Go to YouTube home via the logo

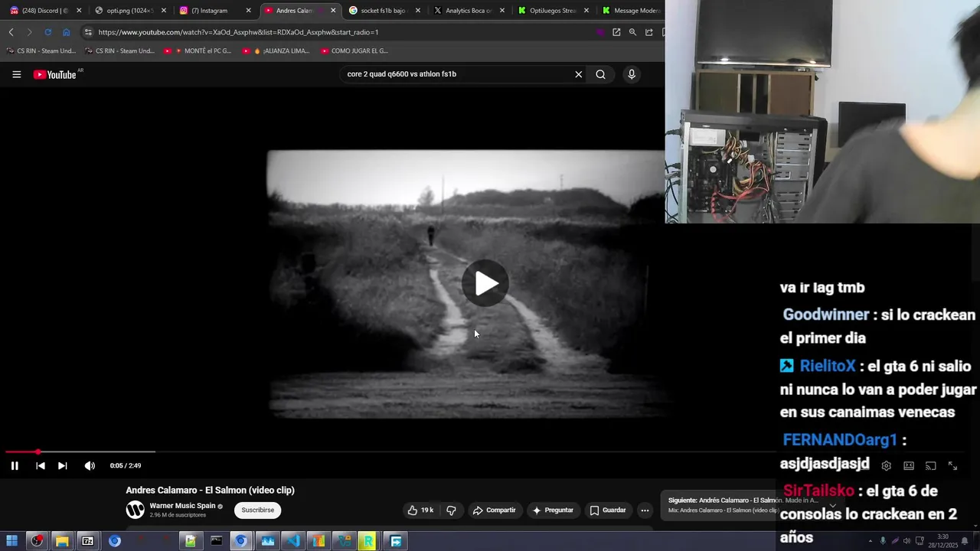pos(55,74)
